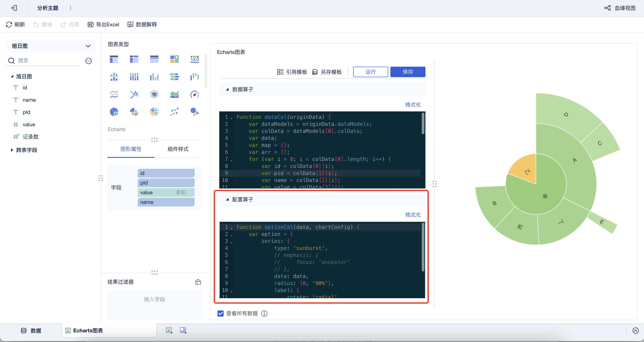Click add component icon in bottom bar
The image size is (644, 342).
click(169, 331)
